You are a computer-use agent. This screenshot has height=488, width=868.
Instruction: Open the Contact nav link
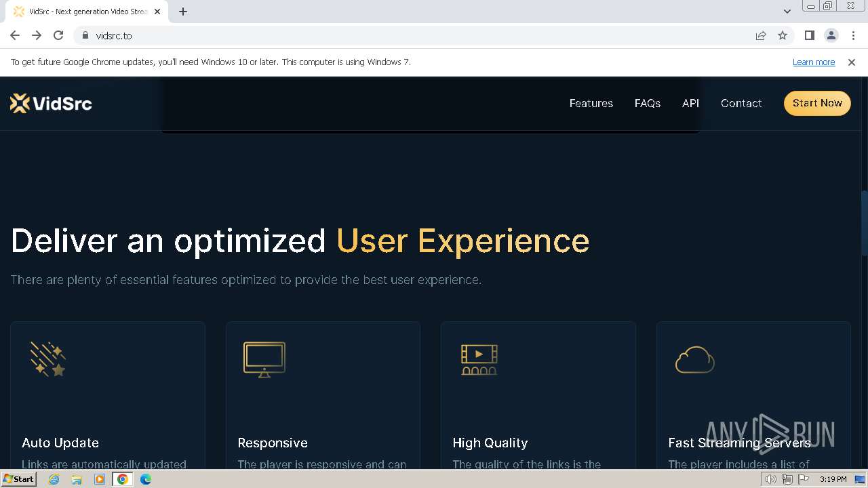coord(741,103)
